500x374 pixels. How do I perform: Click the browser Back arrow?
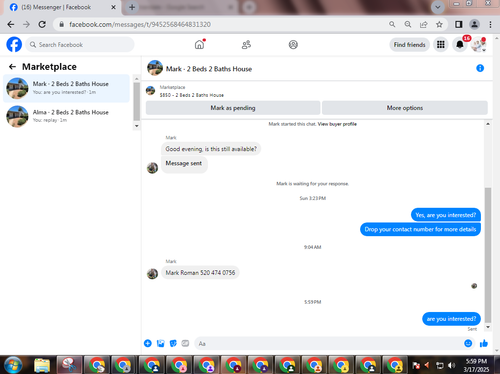[x=11, y=24]
